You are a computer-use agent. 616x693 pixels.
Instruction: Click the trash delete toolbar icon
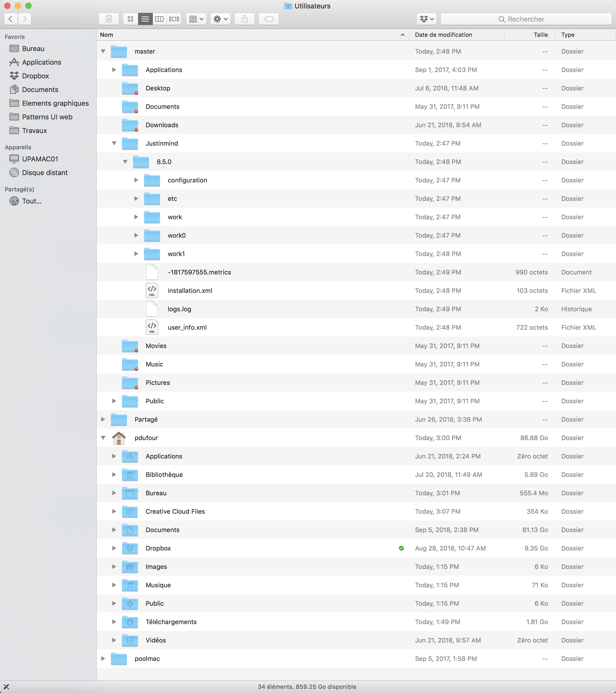pos(109,19)
